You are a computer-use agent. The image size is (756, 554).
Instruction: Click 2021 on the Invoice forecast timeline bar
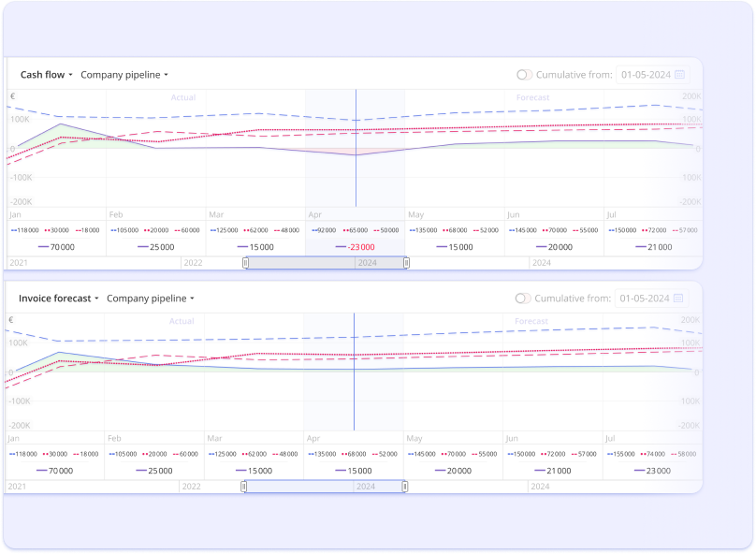coord(17,487)
